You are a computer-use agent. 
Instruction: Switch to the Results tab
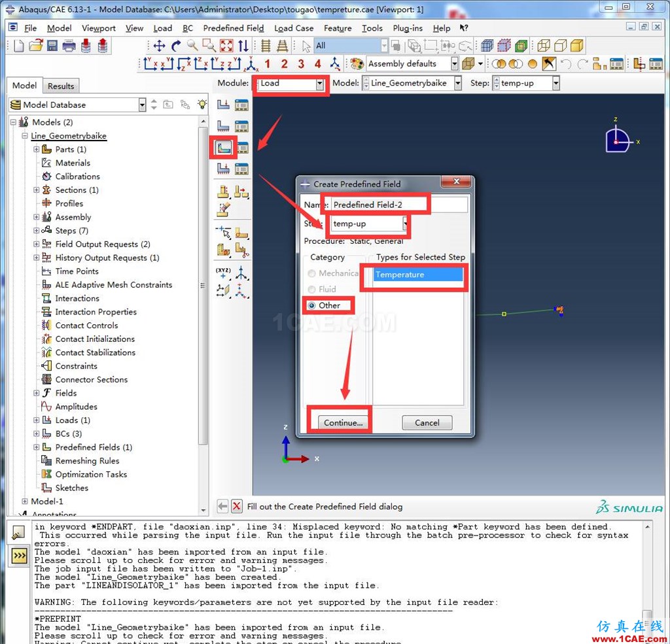click(61, 86)
